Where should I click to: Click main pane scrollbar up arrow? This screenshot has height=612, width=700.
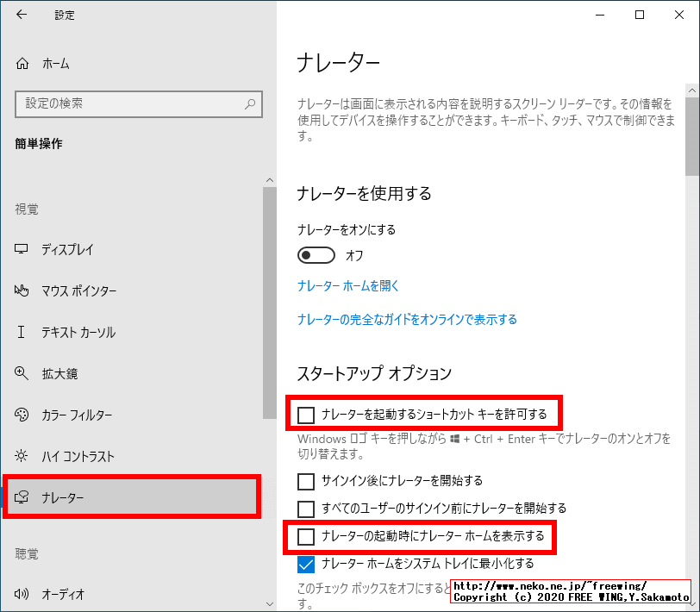[692, 91]
